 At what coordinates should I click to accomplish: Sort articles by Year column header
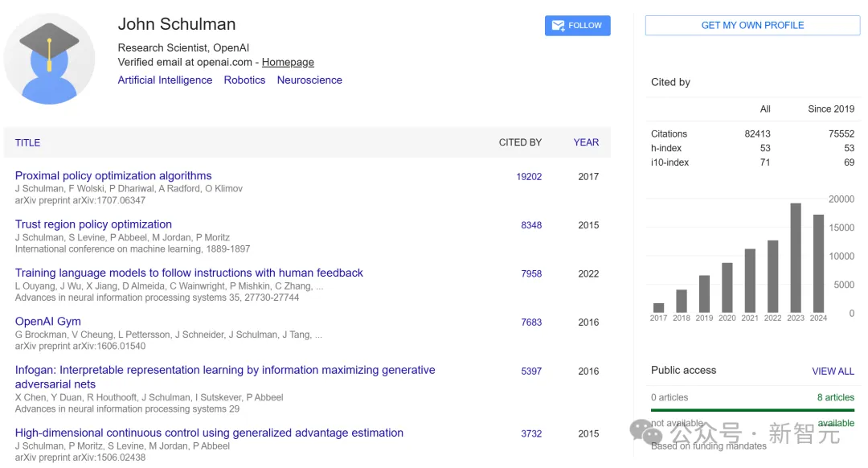tap(586, 142)
